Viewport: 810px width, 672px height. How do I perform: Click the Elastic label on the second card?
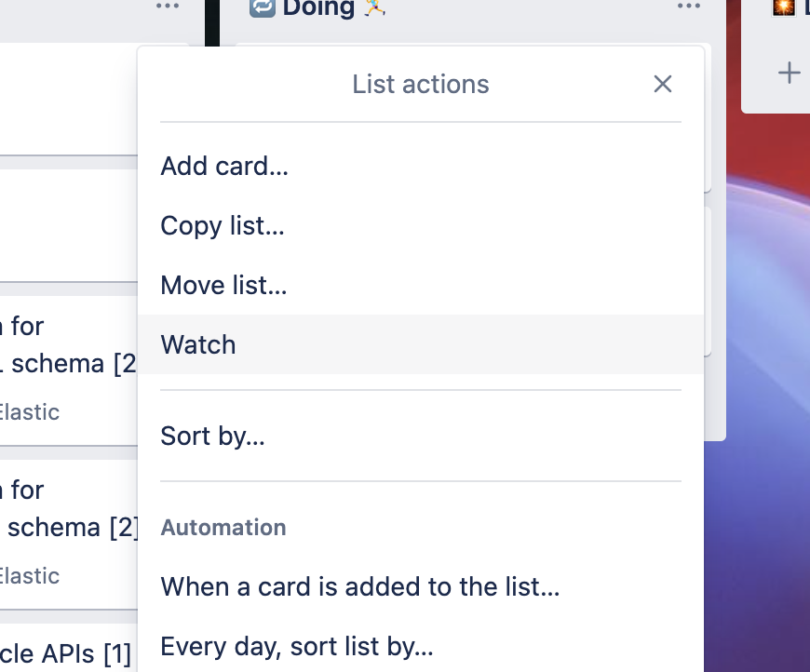click(30, 575)
